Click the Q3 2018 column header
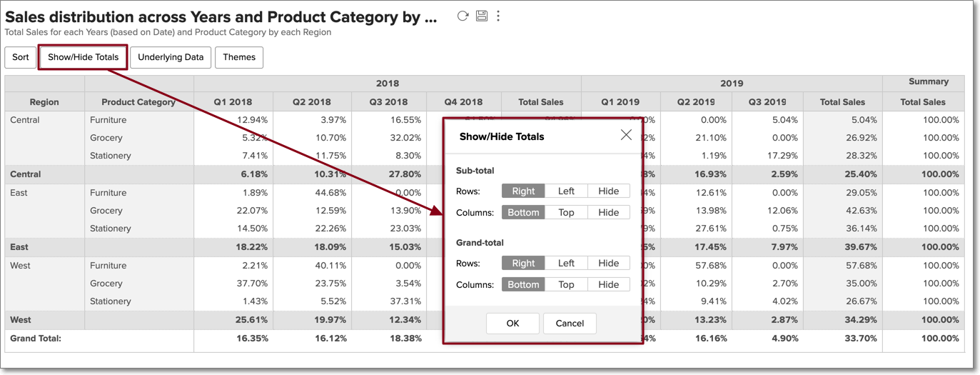980x375 pixels. click(388, 102)
